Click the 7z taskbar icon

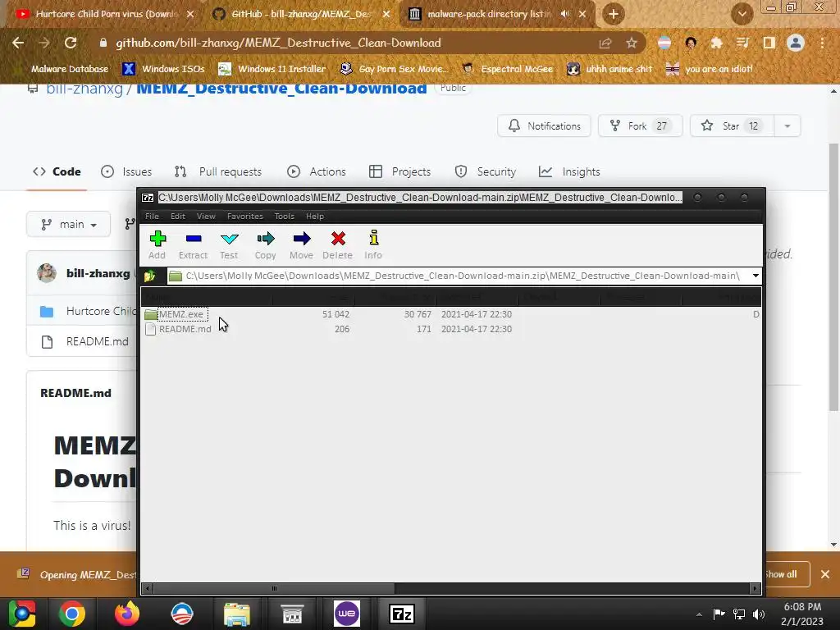point(402,614)
